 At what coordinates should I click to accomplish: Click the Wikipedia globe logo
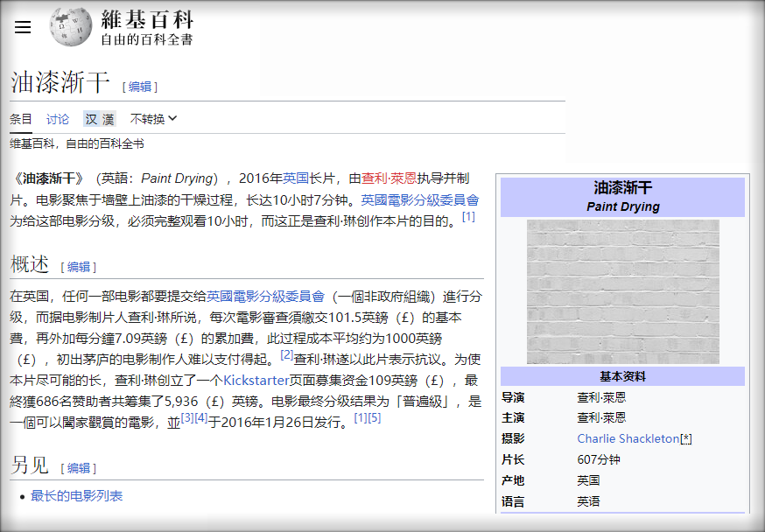[70, 27]
